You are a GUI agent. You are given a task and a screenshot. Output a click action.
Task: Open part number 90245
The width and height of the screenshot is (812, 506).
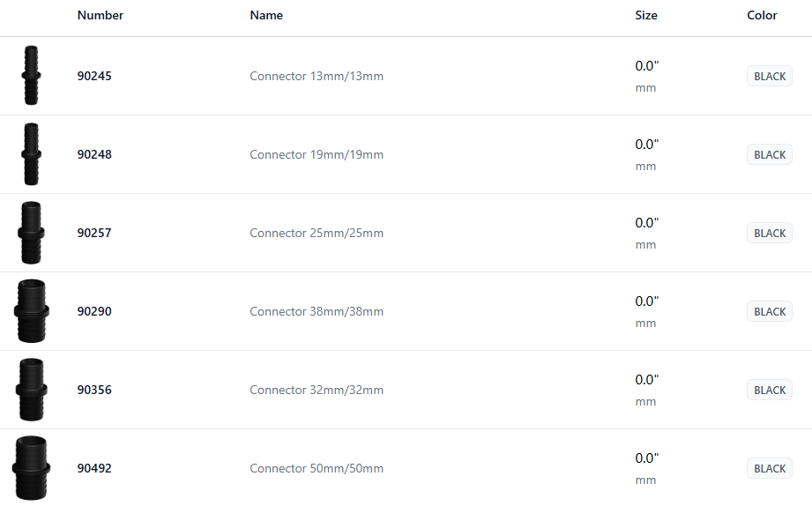[94, 77]
